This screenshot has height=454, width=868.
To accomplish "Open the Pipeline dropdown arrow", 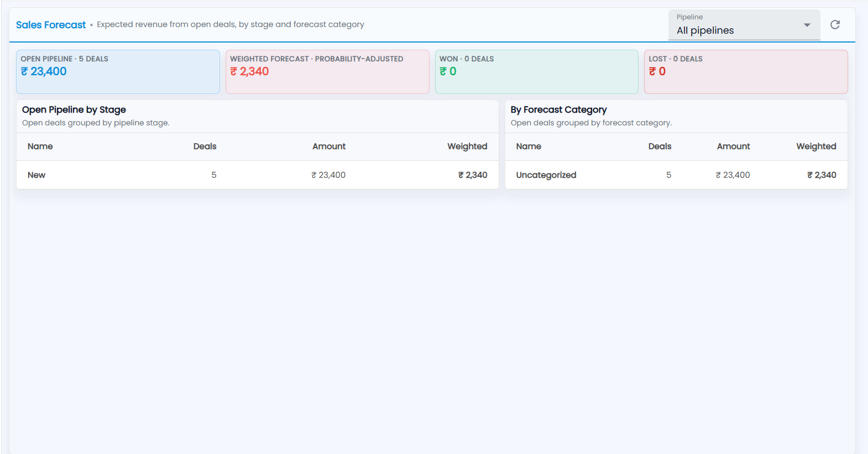I will (x=807, y=25).
